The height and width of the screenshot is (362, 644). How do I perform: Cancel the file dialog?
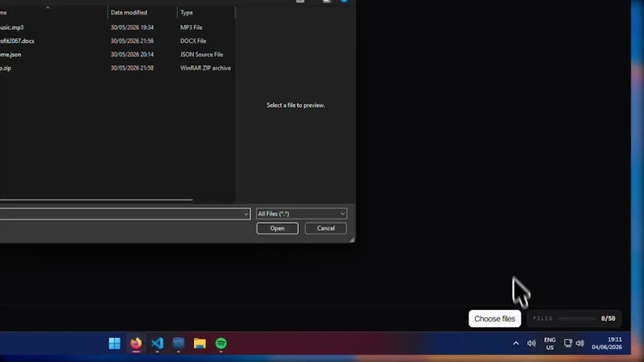click(326, 228)
